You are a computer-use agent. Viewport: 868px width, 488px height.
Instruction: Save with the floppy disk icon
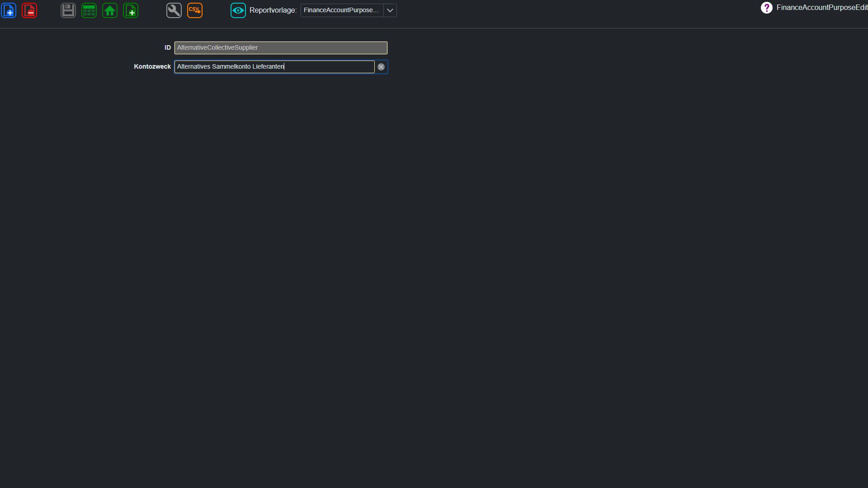point(68,10)
